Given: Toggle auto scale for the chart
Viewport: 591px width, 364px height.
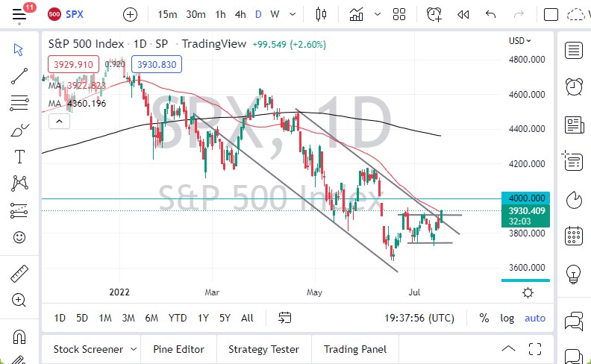Looking at the screenshot, I should 535,318.
